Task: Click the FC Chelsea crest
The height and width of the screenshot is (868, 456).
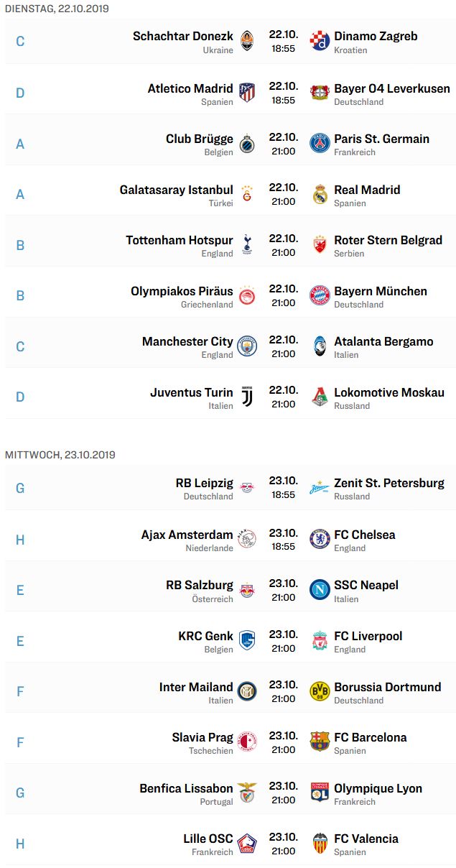Action: (320, 539)
